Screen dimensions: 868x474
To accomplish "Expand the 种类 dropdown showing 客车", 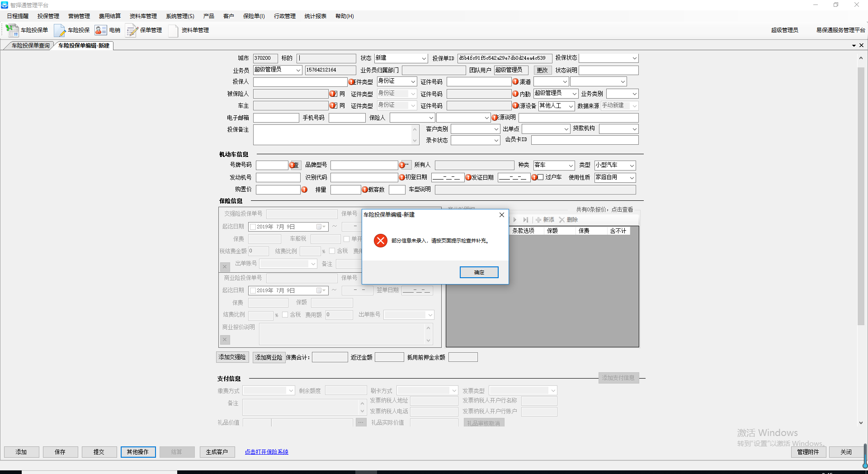I will click(x=571, y=166).
